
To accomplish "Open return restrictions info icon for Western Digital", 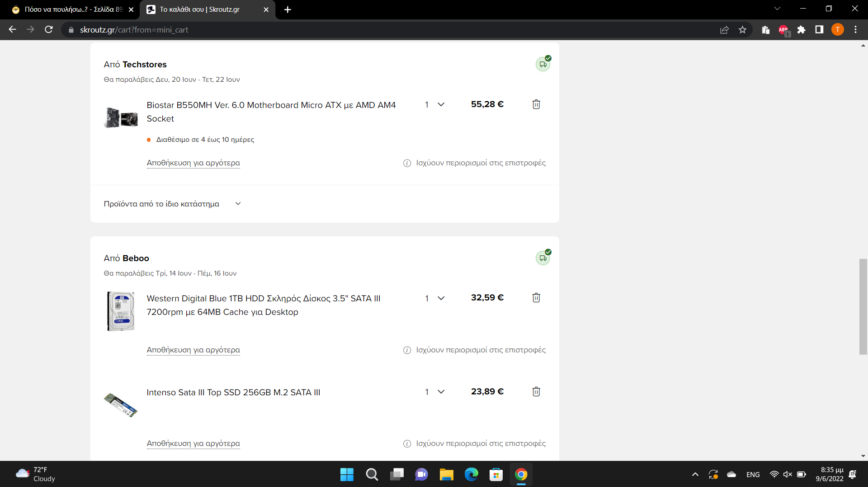I will pyautogui.click(x=407, y=350).
